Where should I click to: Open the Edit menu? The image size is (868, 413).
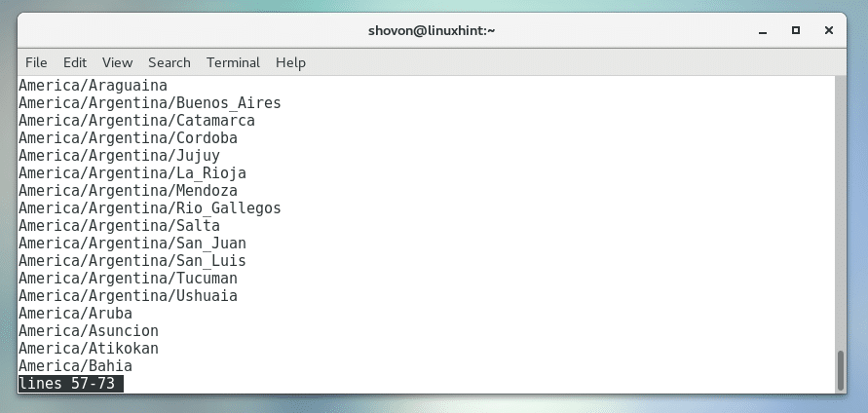click(75, 62)
